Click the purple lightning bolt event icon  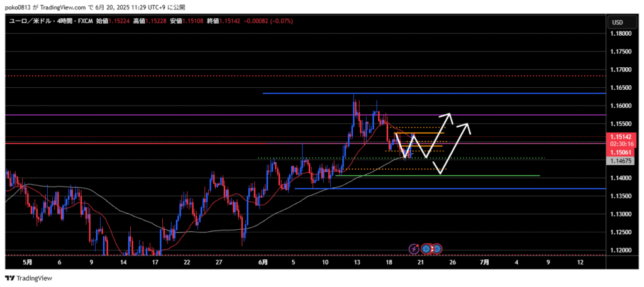point(414,249)
